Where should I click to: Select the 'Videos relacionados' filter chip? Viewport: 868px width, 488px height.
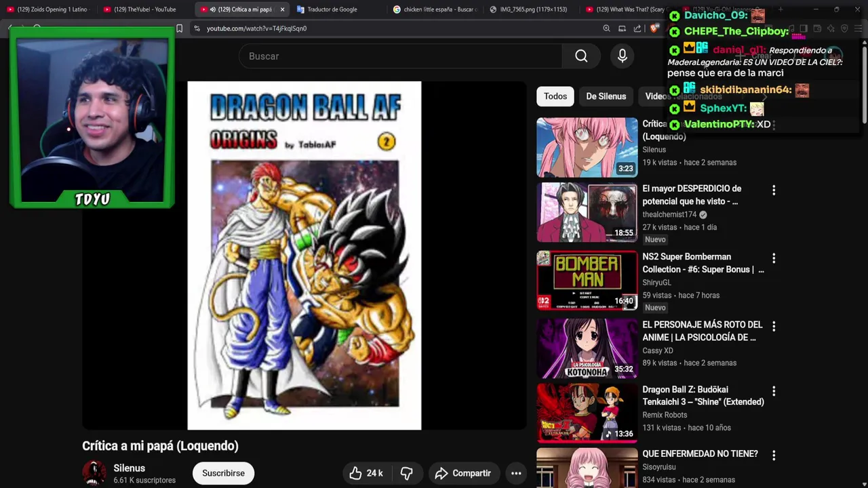click(x=684, y=96)
